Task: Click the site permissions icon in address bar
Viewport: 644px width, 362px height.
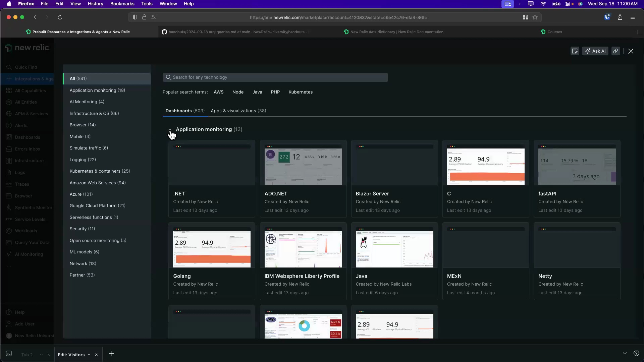Action: click(154, 17)
